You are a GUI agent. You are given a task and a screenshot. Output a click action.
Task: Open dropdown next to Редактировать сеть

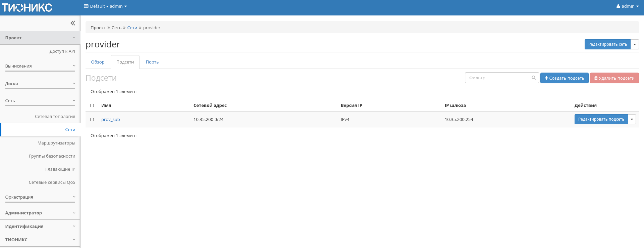[635, 44]
